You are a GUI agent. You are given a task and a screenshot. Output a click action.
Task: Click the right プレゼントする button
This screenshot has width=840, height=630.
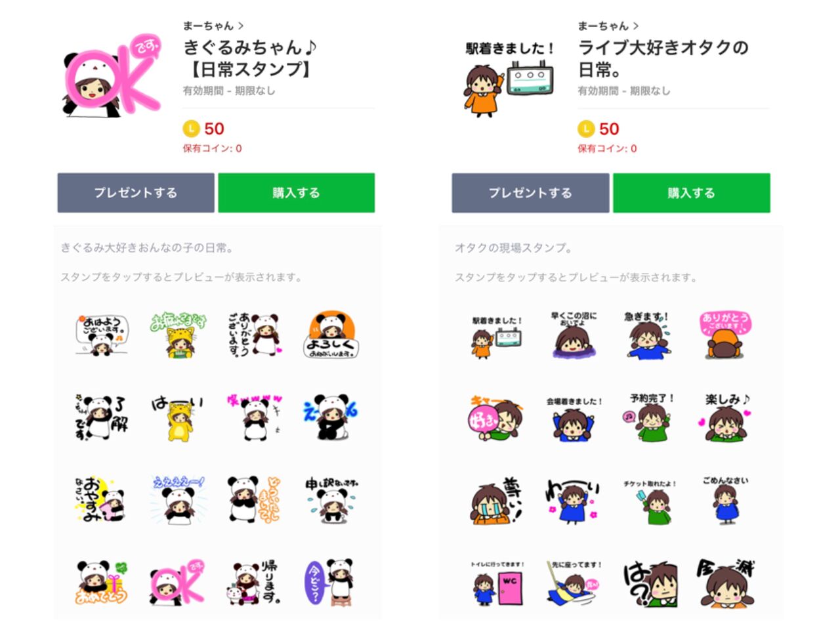[530, 193]
